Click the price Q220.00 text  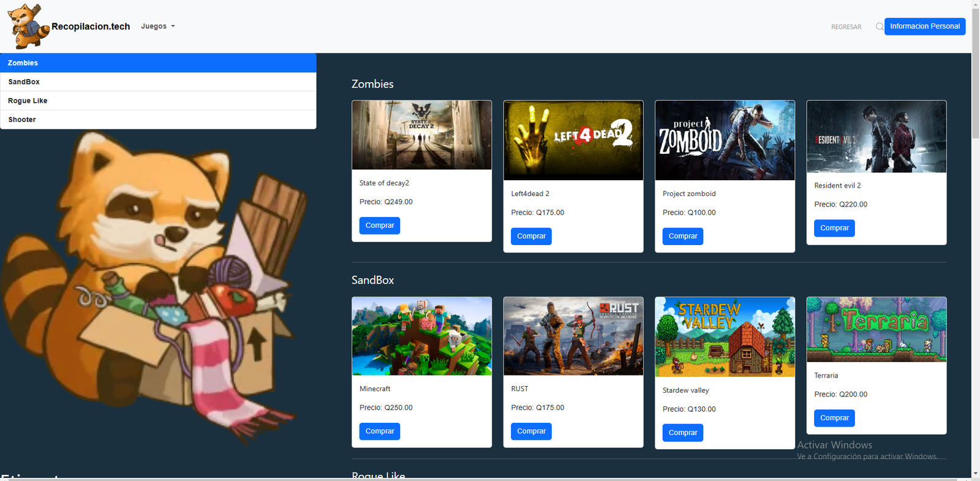pos(853,205)
